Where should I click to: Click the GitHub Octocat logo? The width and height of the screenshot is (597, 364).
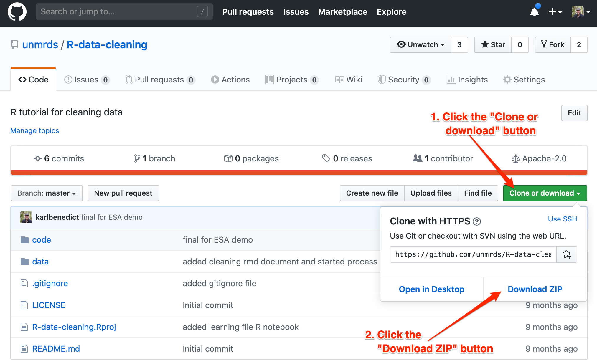click(x=17, y=12)
